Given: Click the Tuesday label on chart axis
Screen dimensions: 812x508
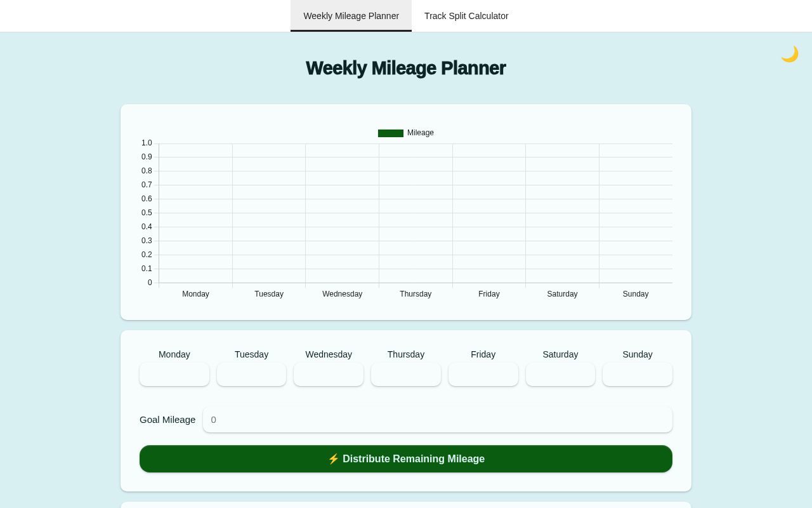Looking at the screenshot, I should [x=269, y=294].
